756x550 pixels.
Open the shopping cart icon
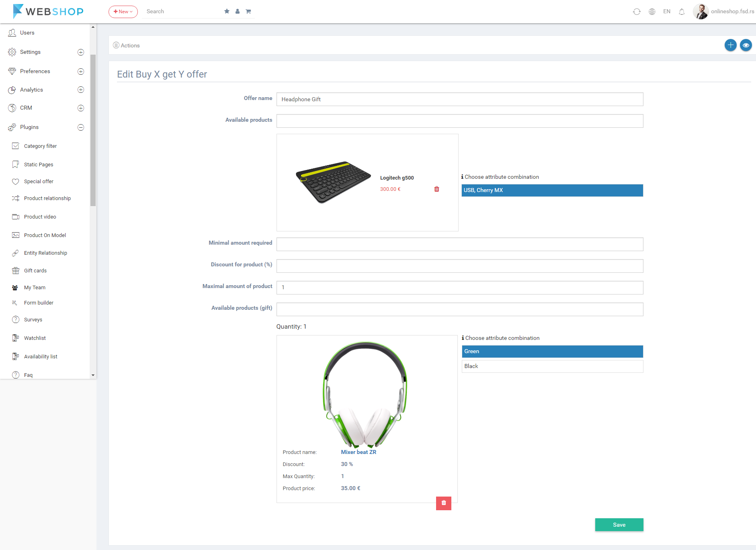tap(248, 11)
